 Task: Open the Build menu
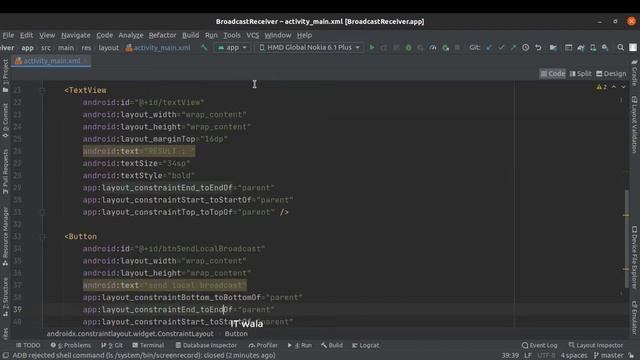190,35
